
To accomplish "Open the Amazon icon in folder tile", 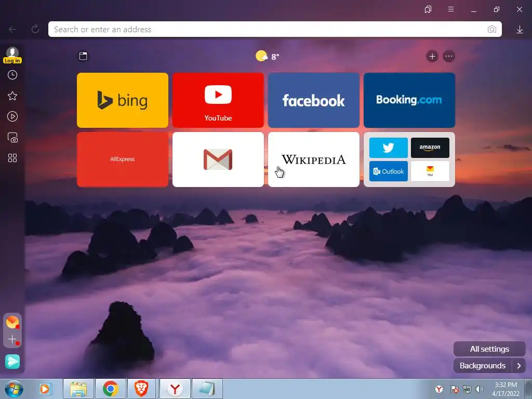I will pyautogui.click(x=430, y=148).
